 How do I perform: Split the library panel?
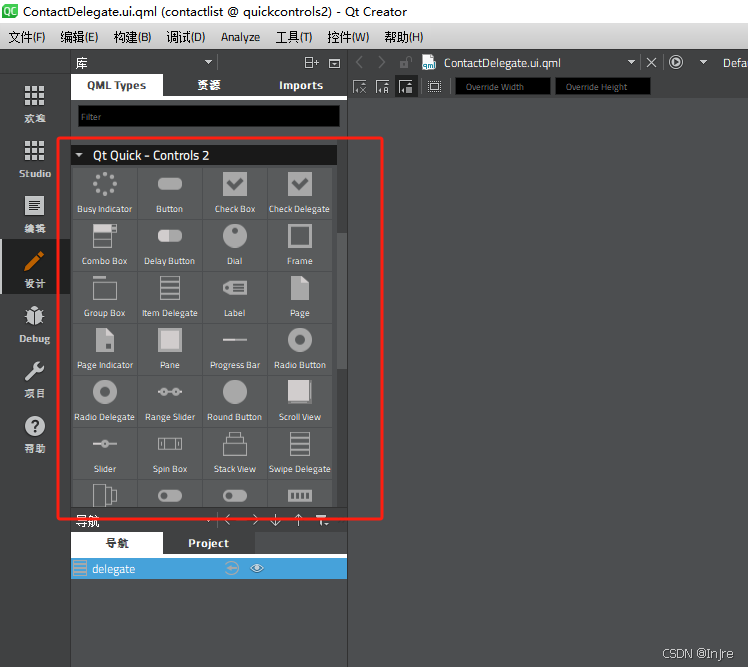(312, 63)
